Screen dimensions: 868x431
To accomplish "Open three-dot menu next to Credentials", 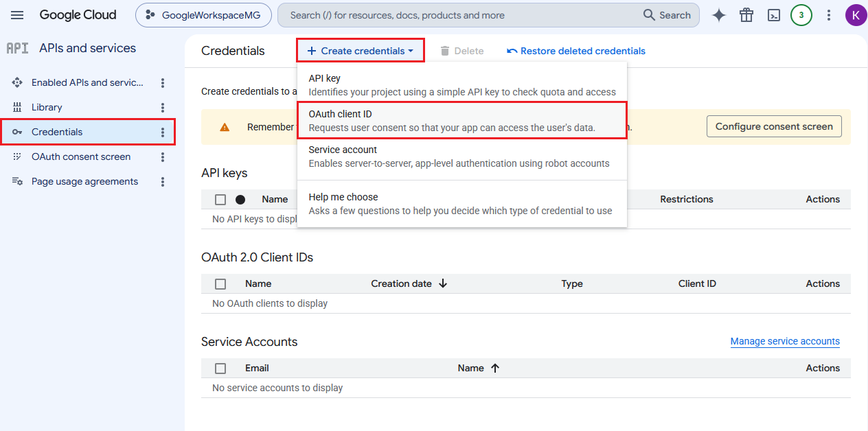I will pos(163,132).
